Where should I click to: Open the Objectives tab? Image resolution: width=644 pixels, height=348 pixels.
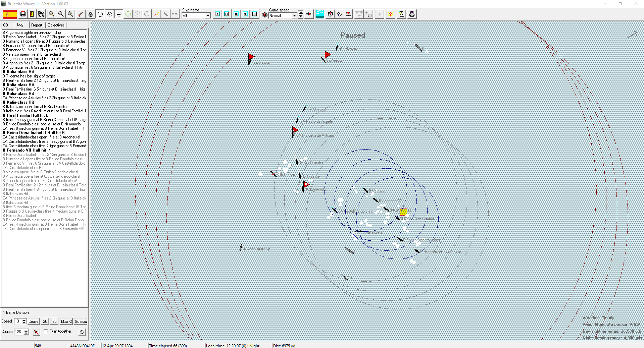point(56,25)
